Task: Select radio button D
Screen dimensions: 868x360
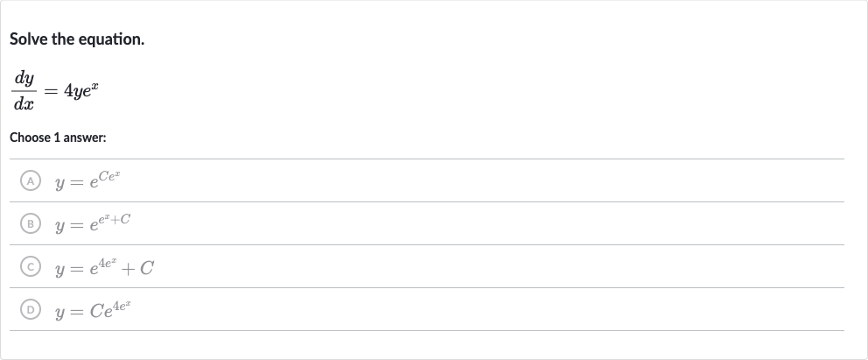Action: coord(31,309)
